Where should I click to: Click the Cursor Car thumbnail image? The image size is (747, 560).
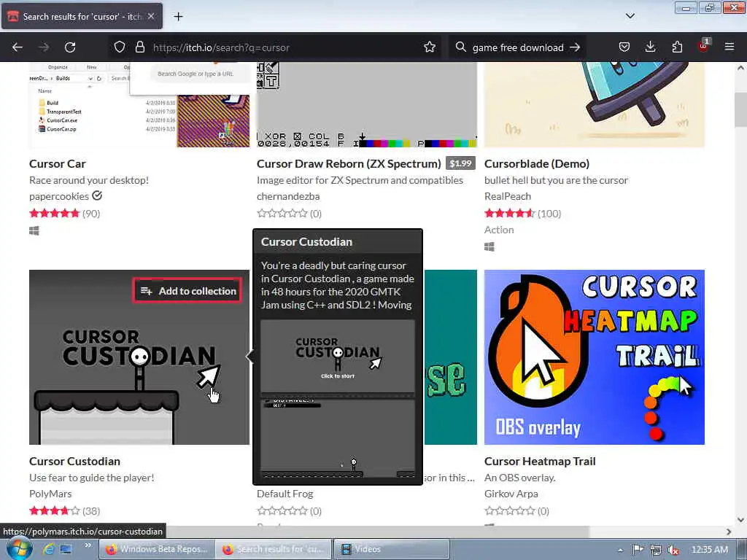pos(139,105)
